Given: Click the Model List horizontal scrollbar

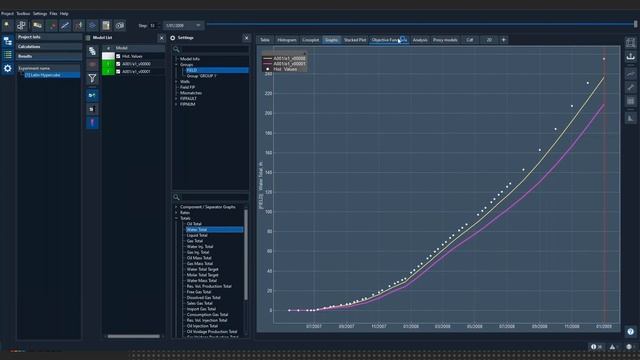Looking at the screenshot, I should pos(133,336).
